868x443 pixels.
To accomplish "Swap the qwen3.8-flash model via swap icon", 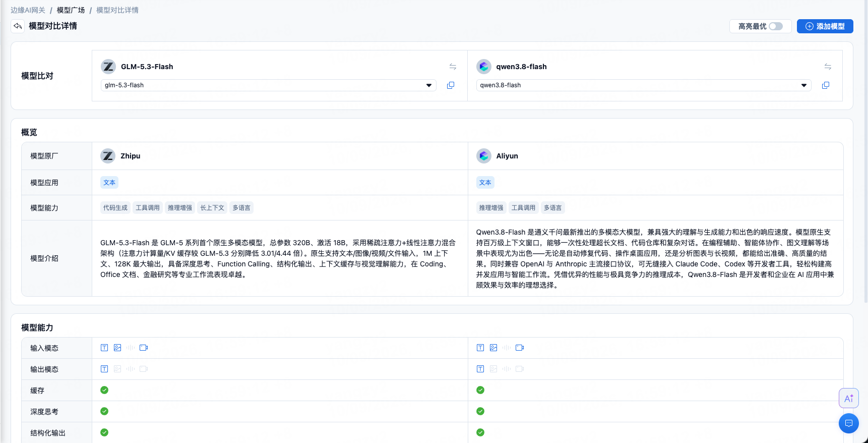I will pyautogui.click(x=828, y=67).
